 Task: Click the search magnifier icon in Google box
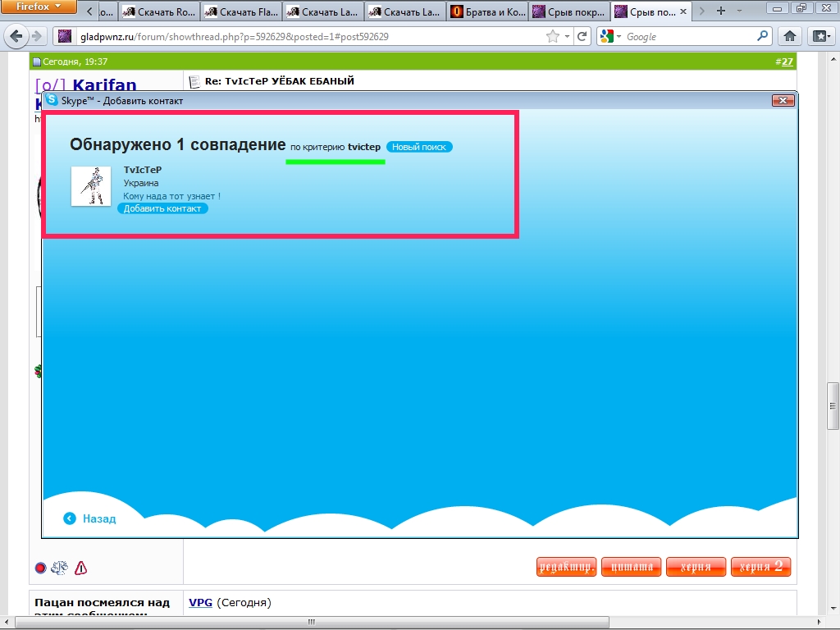[762, 36]
